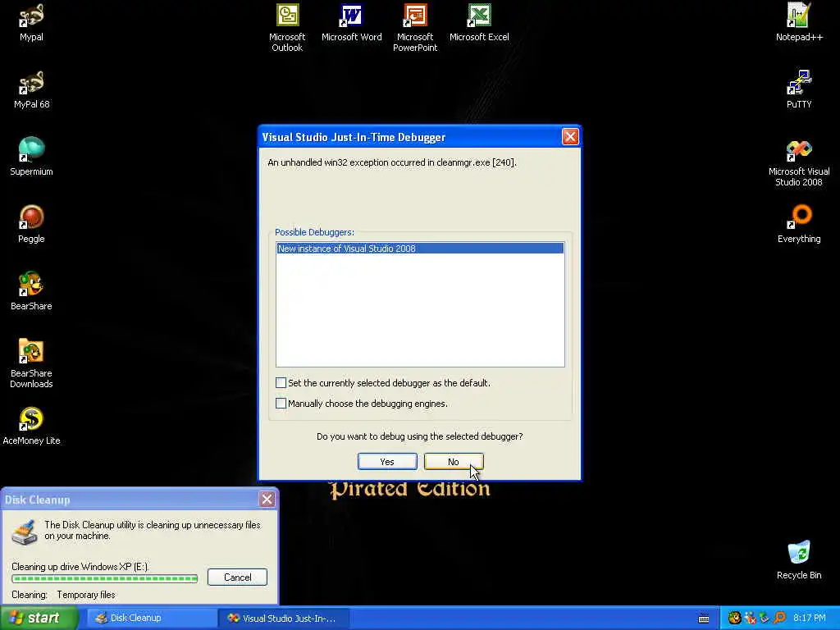The height and width of the screenshot is (630, 840).
Task: Click empty area of Possible Debuggers list
Action: (420, 310)
